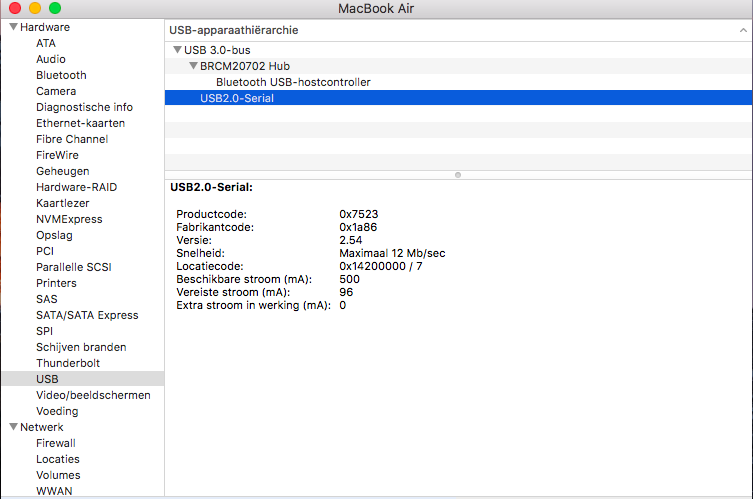Click the Snelheid: label
The width and height of the screenshot is (753, 499).
(x=200, y=253)
